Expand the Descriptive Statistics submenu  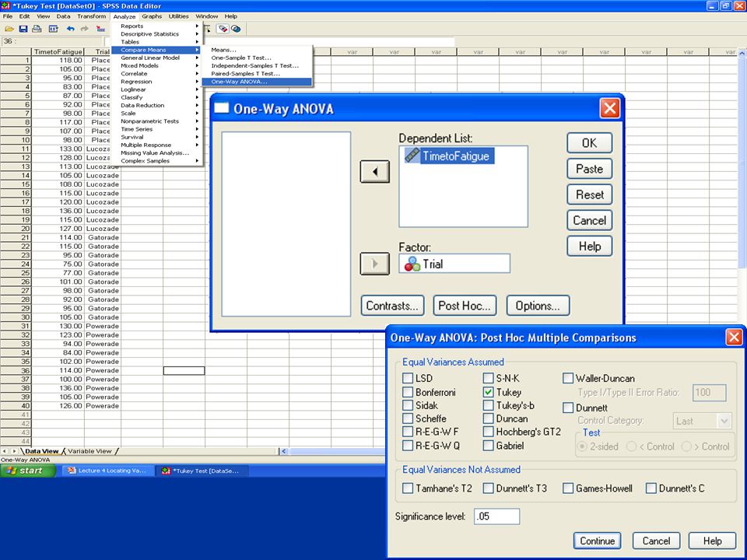tap(157, 33)
